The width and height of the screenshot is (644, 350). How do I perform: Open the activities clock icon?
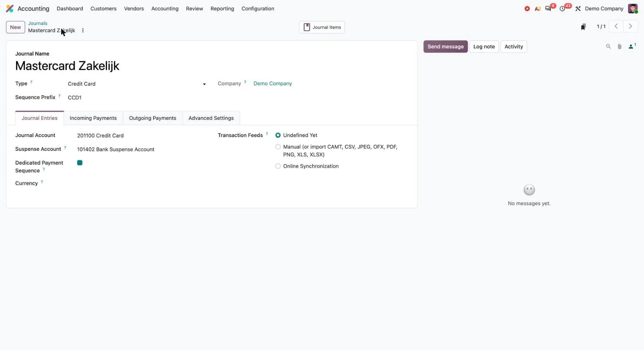point(562,9)
